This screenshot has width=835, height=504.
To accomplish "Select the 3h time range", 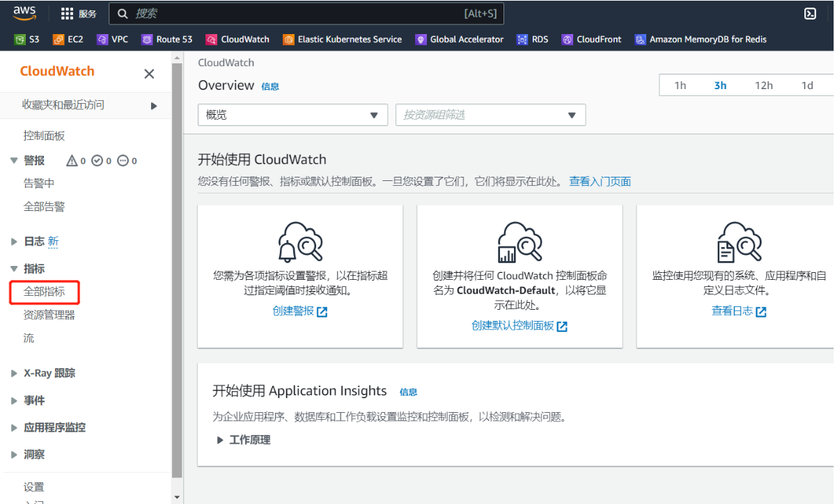I will tap(720, 85).
